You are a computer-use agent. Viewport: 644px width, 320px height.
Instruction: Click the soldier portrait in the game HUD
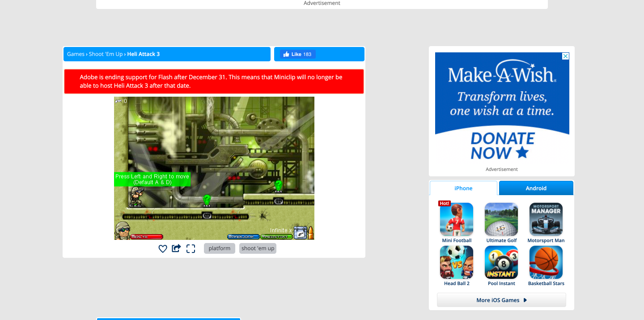123,230
